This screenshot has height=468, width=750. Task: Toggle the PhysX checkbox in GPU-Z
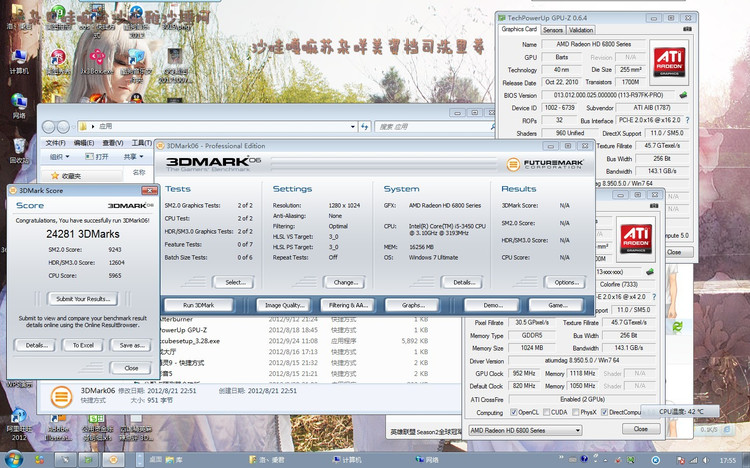576,412
